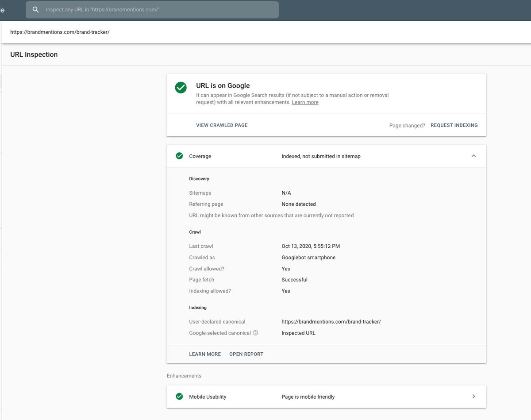Image resolution: width=531 pixels, height=420 pixels.
Task: Click the Coverage green check icon
Action: click(x=179, y=156)
